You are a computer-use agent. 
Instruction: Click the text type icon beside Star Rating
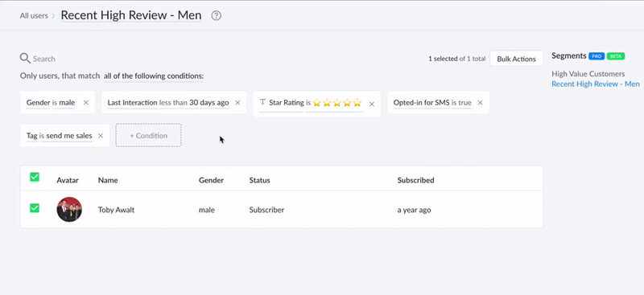(263, 102)
